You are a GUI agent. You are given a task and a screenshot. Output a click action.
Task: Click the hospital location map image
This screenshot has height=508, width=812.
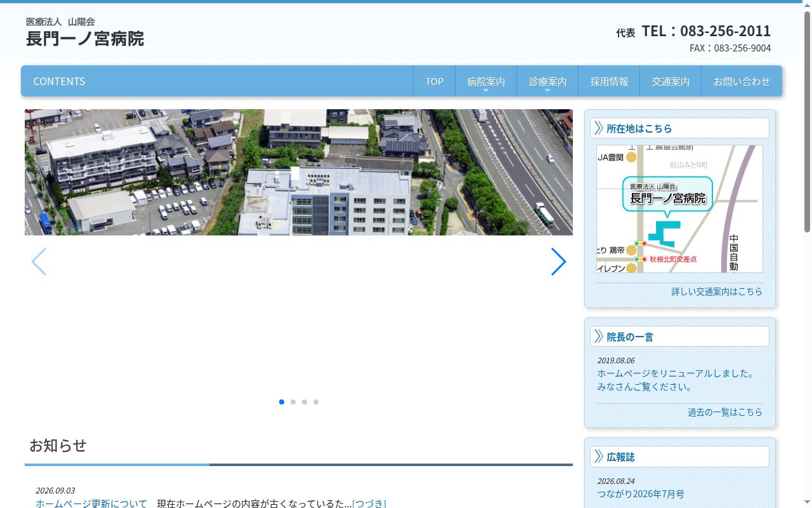click(x=679, y=209)
